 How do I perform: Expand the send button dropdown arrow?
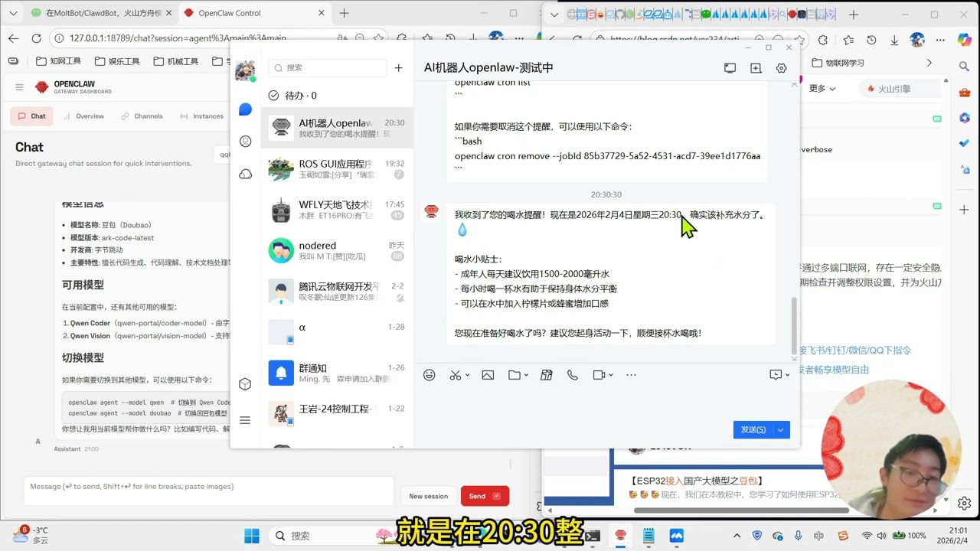pyautogui.click(x=780, y=429)
